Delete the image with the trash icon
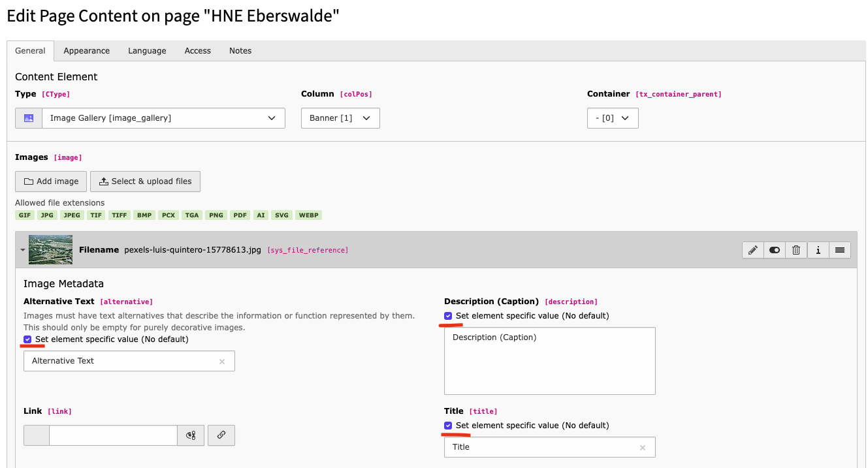 click(x=796, y=250)
